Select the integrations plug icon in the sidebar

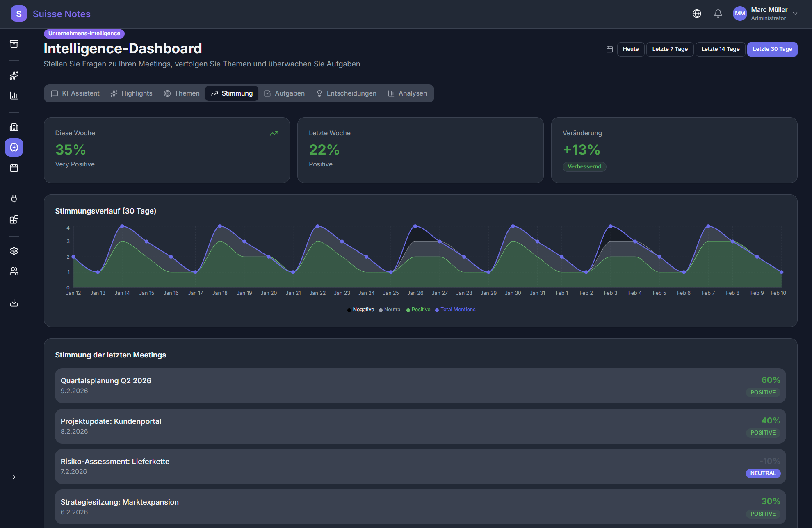[x=14, y=200]
